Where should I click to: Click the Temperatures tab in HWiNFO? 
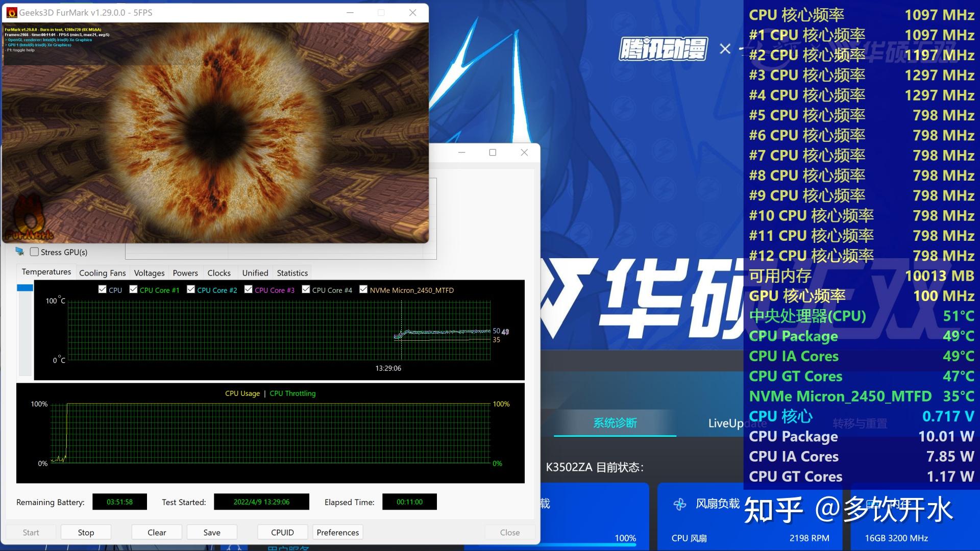pyautogui.click(x=46, y=272)
